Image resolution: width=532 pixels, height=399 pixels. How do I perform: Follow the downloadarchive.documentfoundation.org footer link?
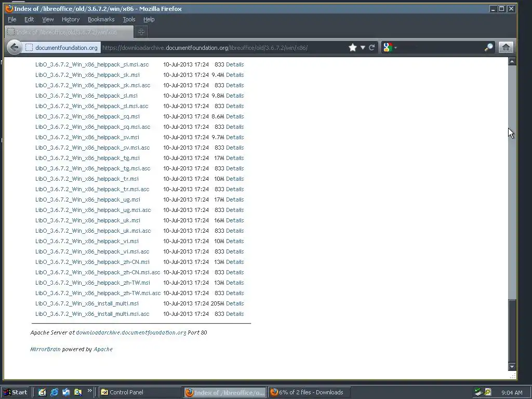point(131,332)
